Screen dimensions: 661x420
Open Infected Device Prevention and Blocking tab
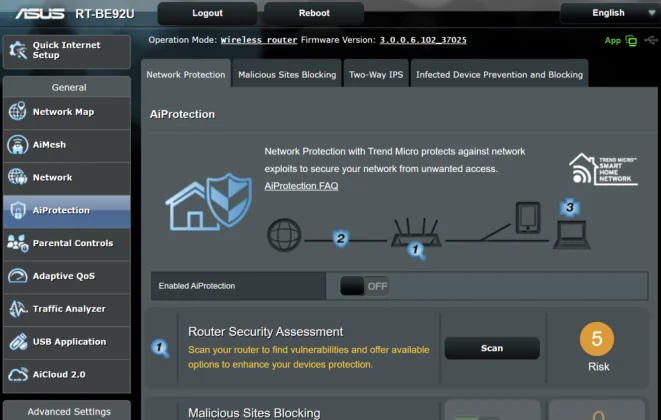click(500, 75)
